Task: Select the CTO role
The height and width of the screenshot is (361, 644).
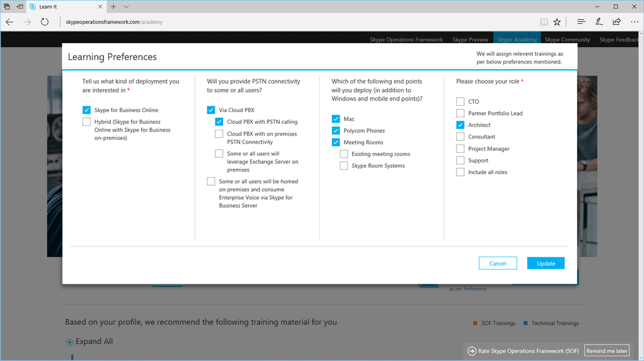Action: (460, 101)
